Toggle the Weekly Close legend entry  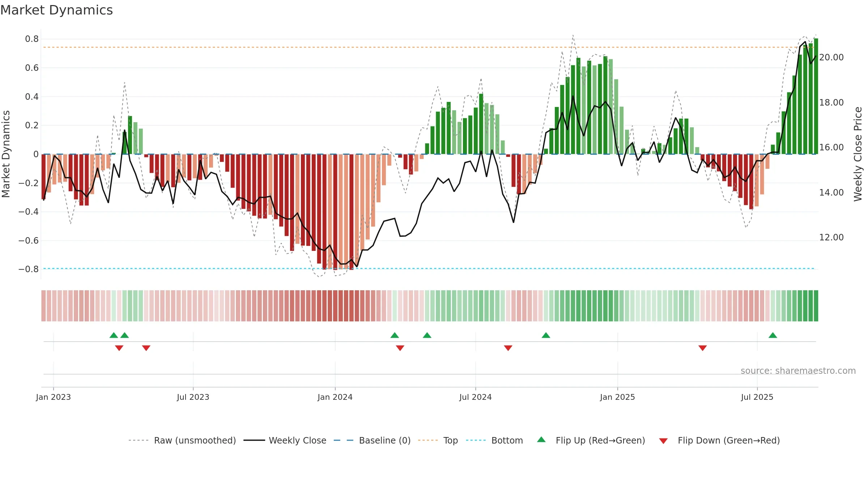(x=285, y=440)
